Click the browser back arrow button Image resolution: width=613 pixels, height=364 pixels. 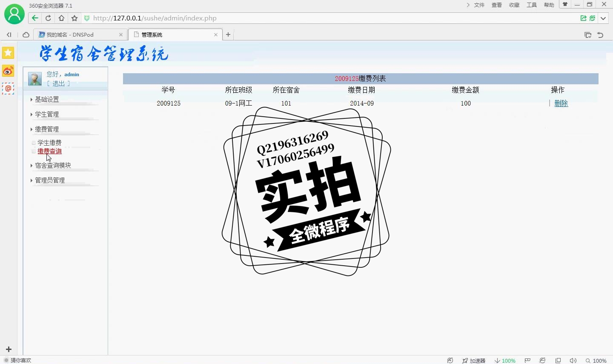coord(35,18)
